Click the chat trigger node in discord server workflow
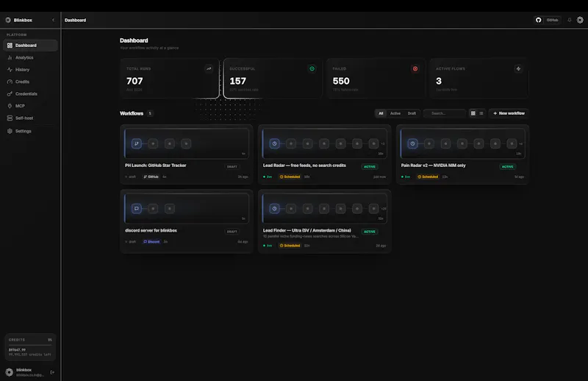 tap(137, 208)
